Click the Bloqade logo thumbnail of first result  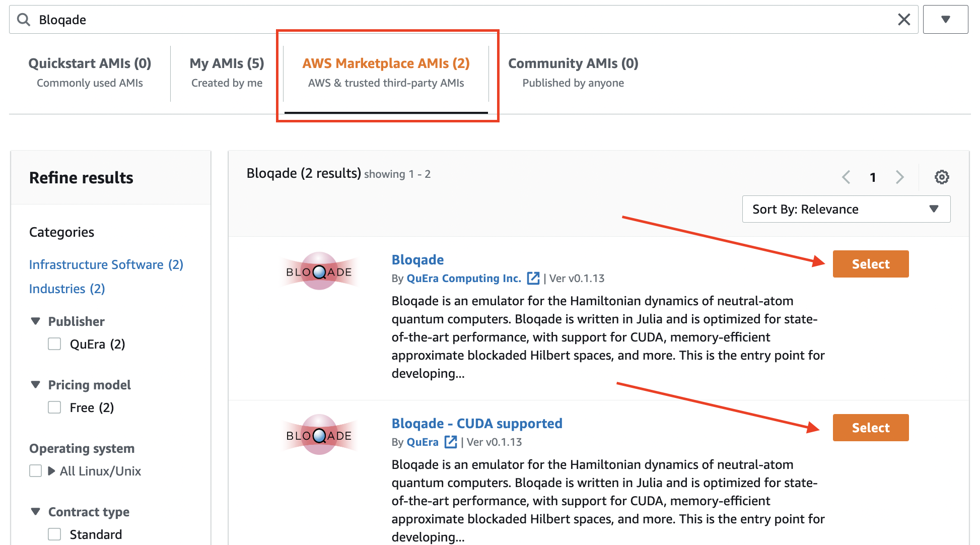319,271
